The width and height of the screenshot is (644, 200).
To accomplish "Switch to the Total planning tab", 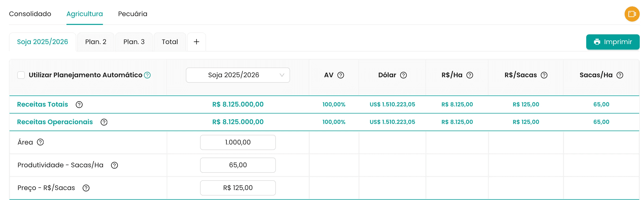I will click(170, 42).
